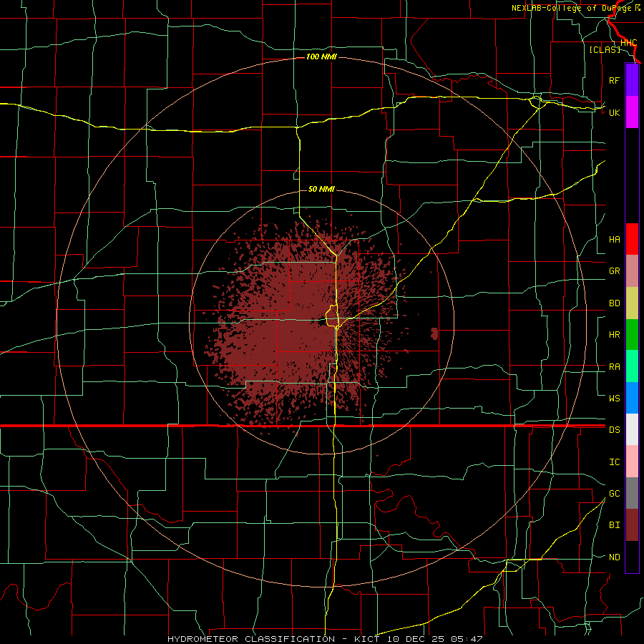Click the HR legend label
The image size is (644, 644).
tap(614, 335)
